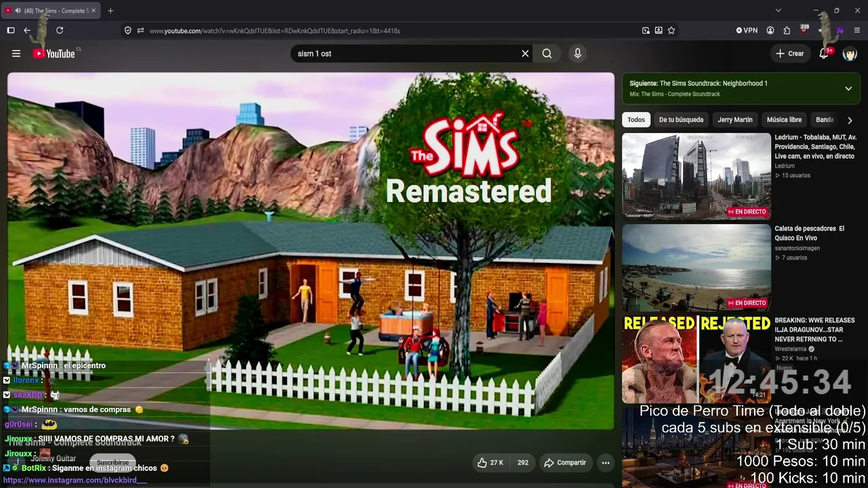868x488 pixels.
Task: Bookmark this page with the star icon
Action: [671, 30]
